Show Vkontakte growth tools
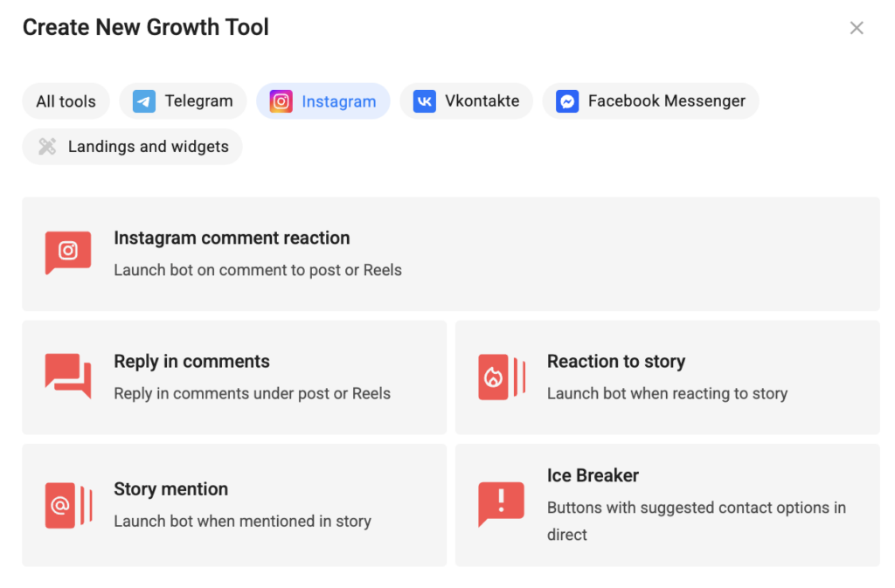 pyautogui.click(x=466, y=101)
